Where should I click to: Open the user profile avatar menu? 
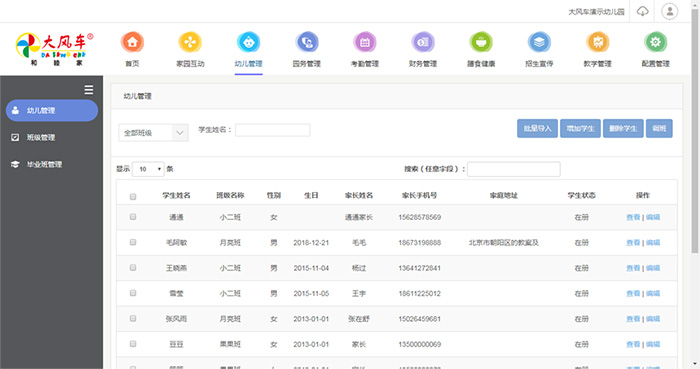click(670, 11)
